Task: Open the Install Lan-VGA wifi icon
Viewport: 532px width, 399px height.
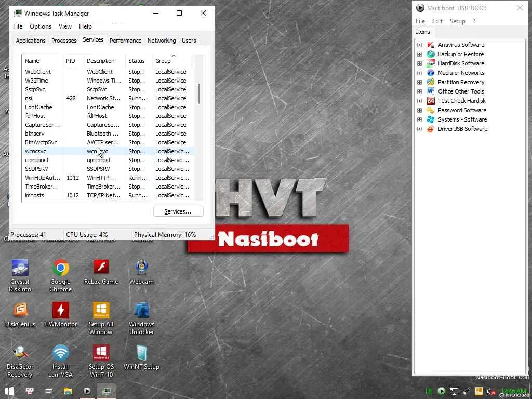Action: pos(60,361)
